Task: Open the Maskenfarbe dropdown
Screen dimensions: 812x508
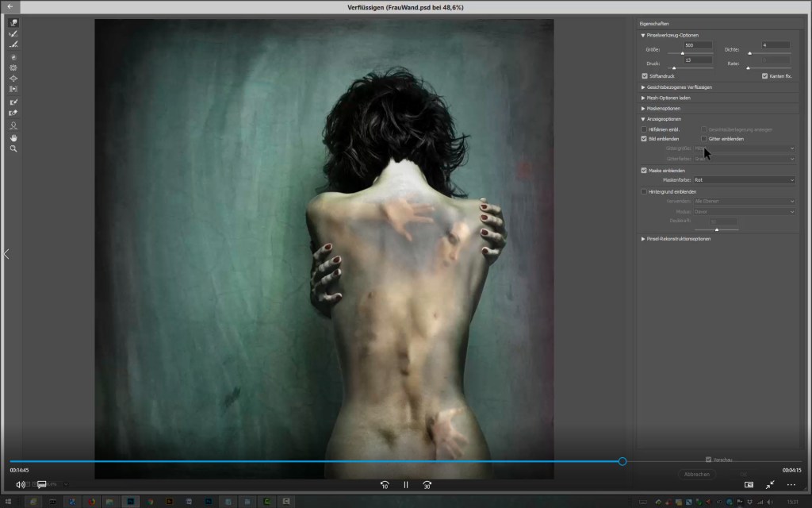Action: tap(744, 180)
